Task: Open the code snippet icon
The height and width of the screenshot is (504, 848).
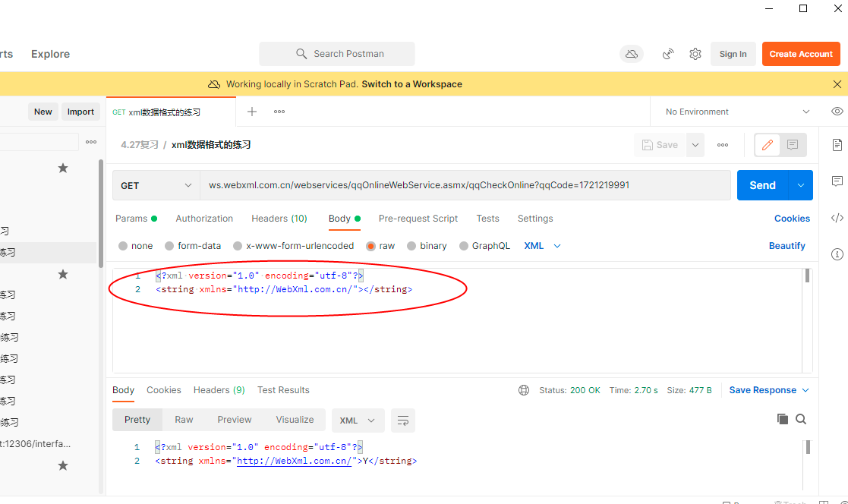Action: 837,218
